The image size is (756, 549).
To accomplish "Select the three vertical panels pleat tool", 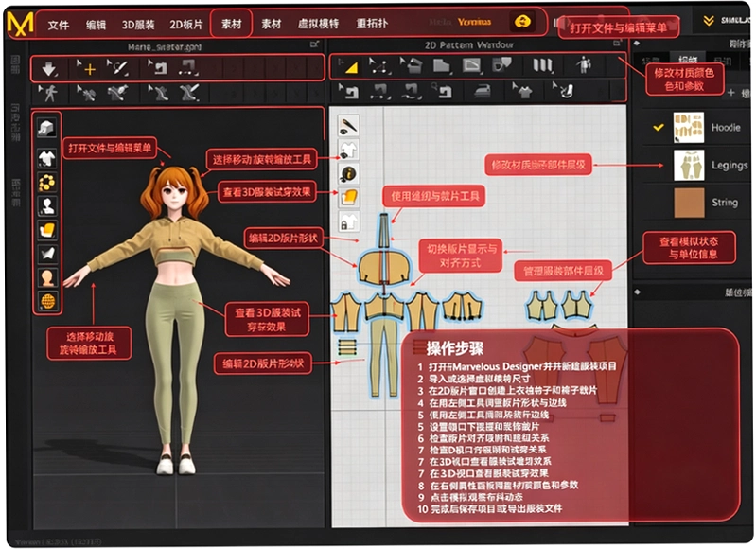I will [x=542, y=65].
